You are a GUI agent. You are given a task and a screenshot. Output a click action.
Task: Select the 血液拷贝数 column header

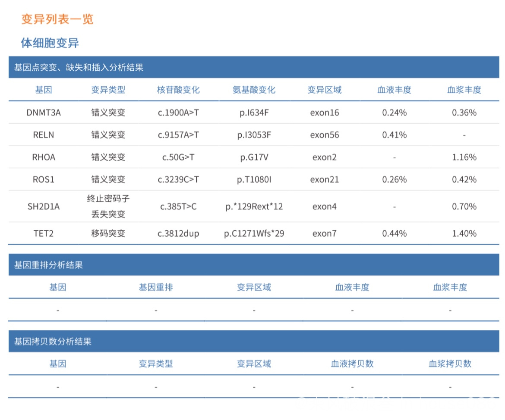[352, 364]
